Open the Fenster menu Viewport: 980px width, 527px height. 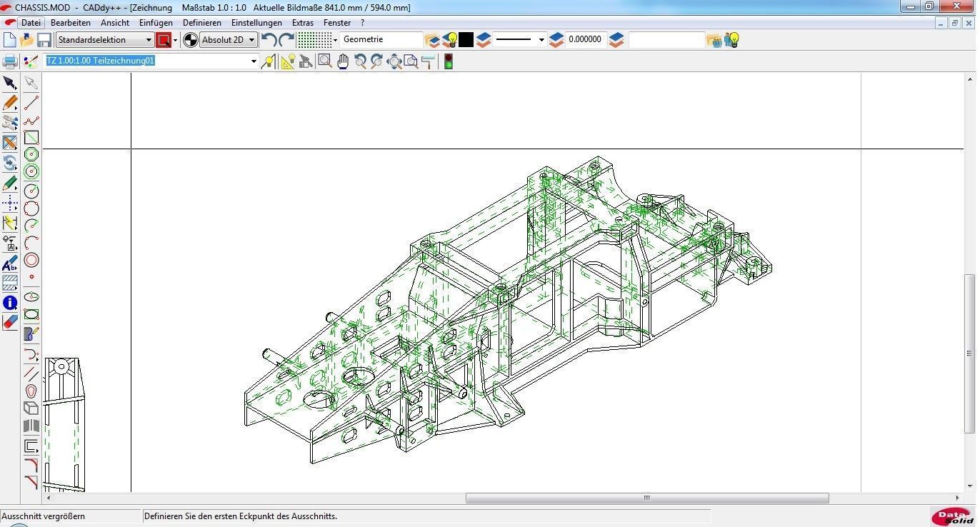pyautogui.click(x=337, y=23)
